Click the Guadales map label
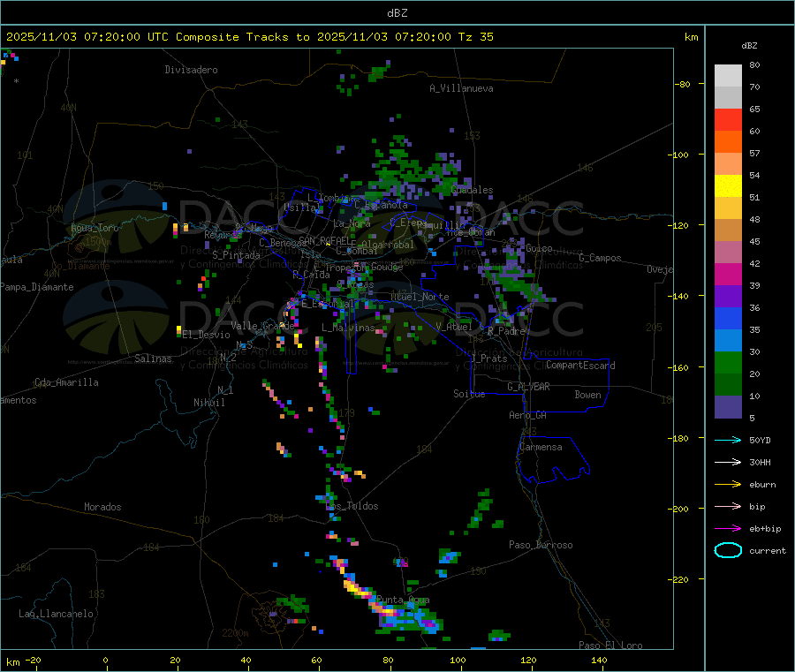The height and width of the screenshot is (672, 795). point(472,190)
